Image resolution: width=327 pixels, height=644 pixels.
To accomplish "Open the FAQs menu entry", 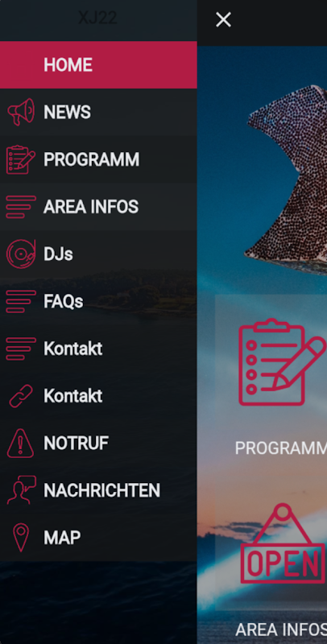I will 98,301.
